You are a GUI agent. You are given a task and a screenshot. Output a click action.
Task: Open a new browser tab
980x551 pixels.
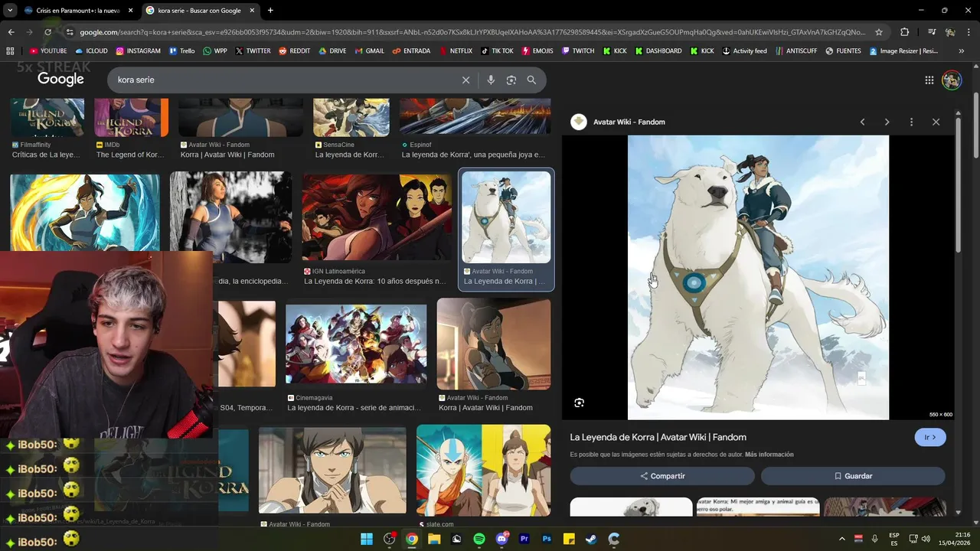point(270,11)
